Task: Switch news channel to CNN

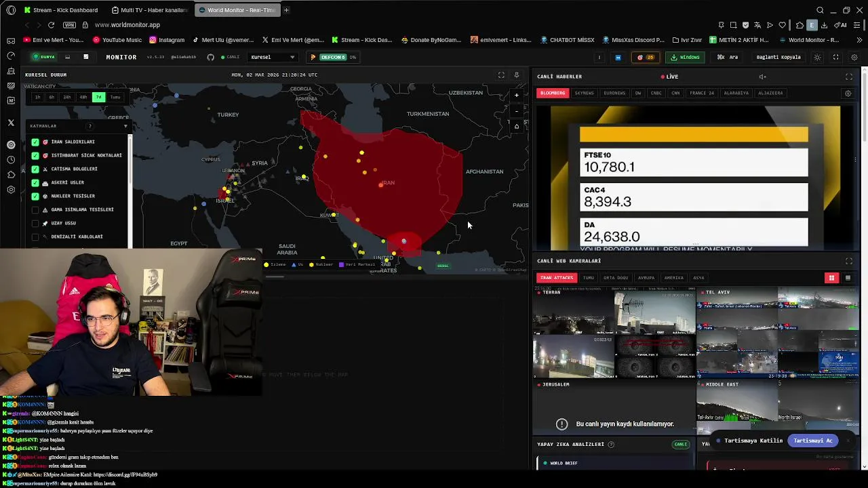Action: (675, 93)
